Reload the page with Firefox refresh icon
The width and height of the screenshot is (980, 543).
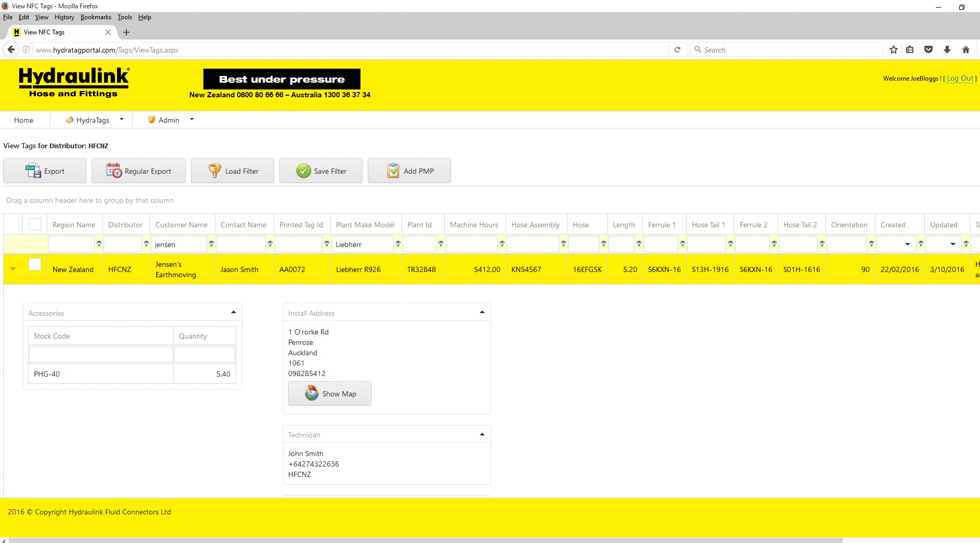pyautogui.click(x=677, y=50)
